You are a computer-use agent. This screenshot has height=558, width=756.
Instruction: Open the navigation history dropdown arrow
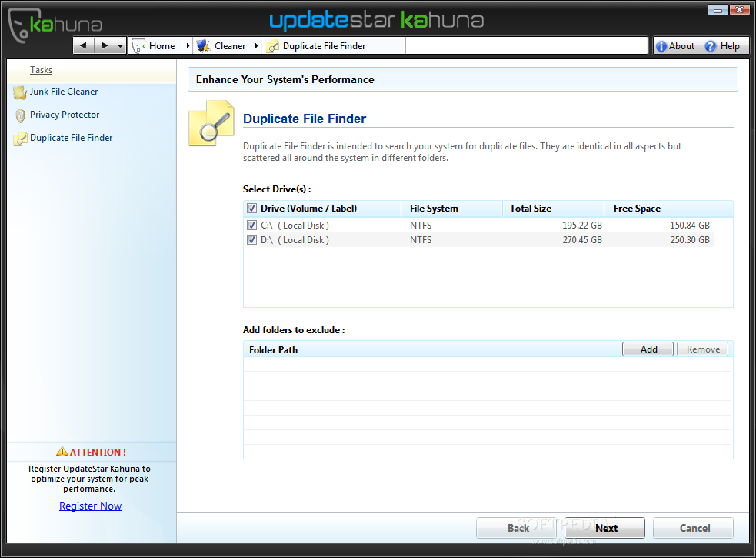[121, 46]
